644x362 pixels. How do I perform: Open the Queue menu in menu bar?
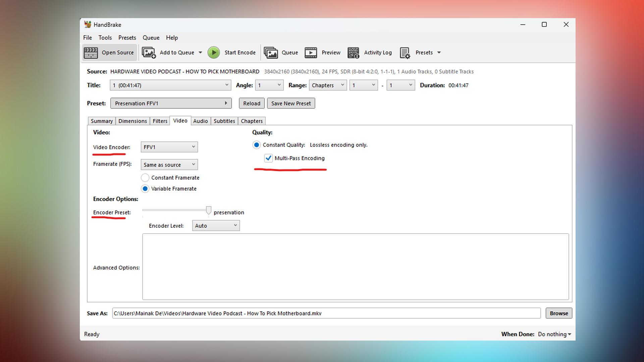[151, 38]
